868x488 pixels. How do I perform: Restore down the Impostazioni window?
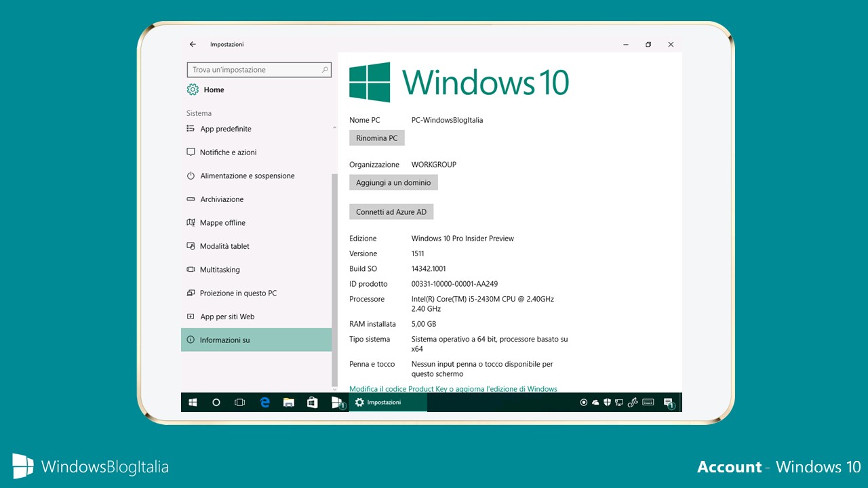click(x=648, y=45)
